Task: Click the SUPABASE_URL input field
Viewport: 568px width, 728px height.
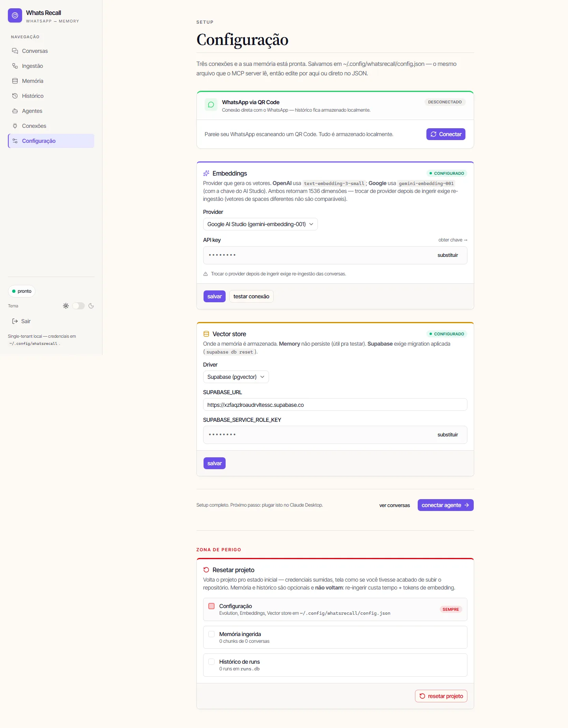Action: 335,405
